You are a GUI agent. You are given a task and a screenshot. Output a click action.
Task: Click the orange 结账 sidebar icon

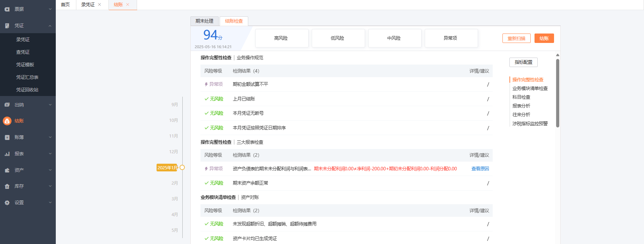7,121
